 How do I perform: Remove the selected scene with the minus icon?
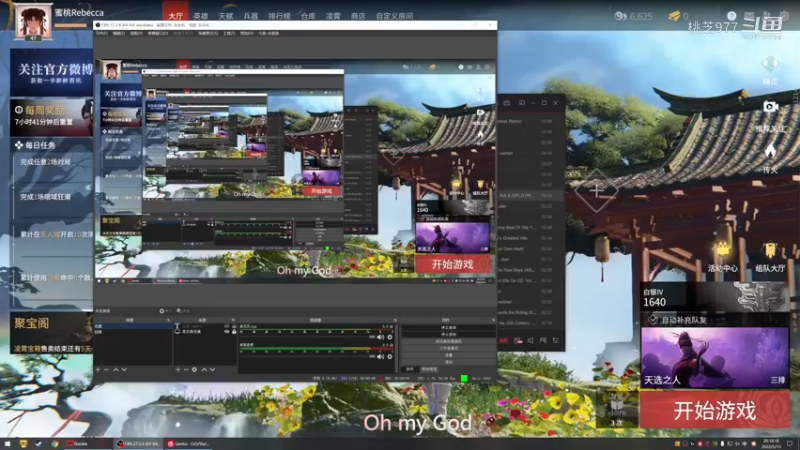pyautogui.click(x=106, y=369)
